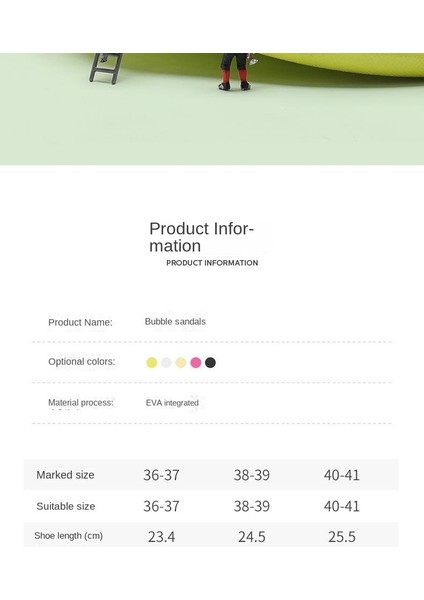Click suitable size 40-41 cell
424x600 pixels.
(x=342, y=506)
